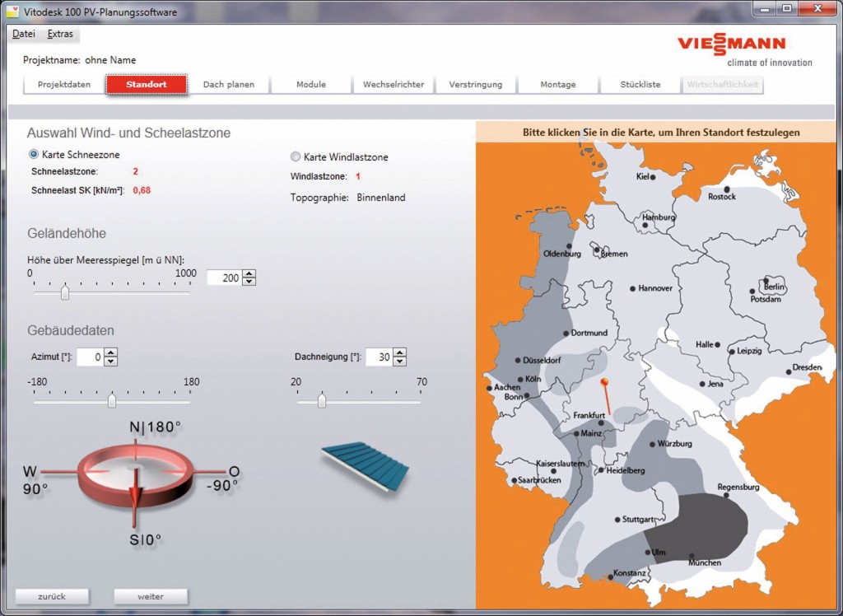Open the Wechselrichter tab

(x=394, y=84)
